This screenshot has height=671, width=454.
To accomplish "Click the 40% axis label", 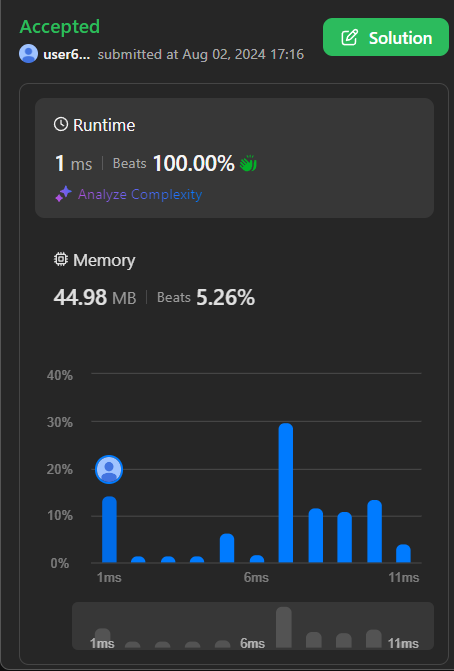I will [59, 375].
